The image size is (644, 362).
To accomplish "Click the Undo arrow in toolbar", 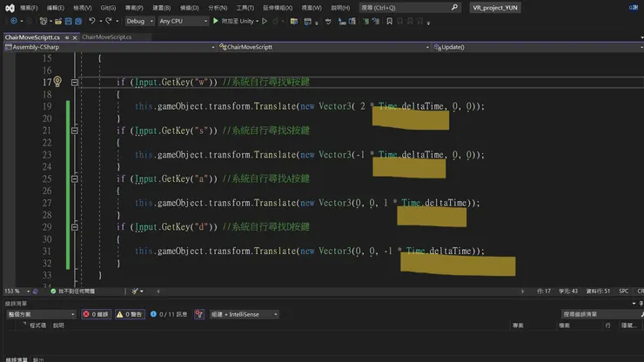I will click(x=92, y=21).
